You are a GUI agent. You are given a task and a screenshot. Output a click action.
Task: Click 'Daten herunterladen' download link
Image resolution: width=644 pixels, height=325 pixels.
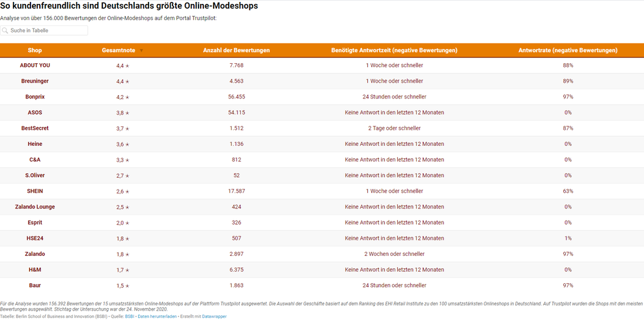coord(158,317)
